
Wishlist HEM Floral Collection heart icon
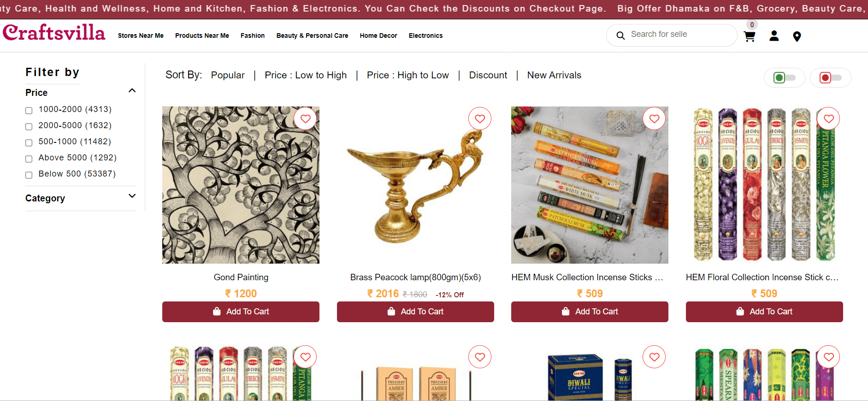pos(828,118)
